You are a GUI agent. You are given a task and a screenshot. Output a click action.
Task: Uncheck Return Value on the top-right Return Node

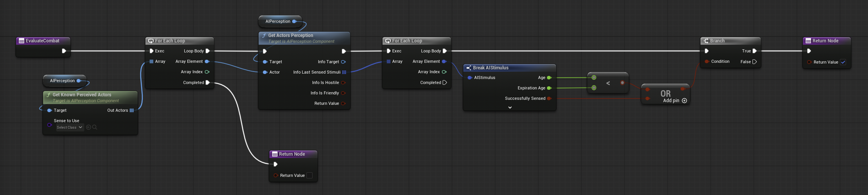(843, 62)
